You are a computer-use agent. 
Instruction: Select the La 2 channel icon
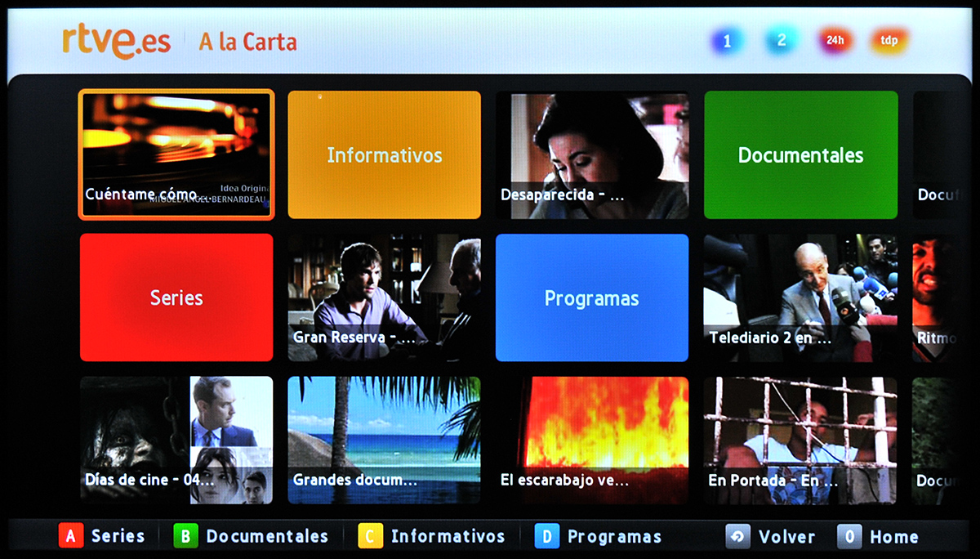[x=782, y=40]
